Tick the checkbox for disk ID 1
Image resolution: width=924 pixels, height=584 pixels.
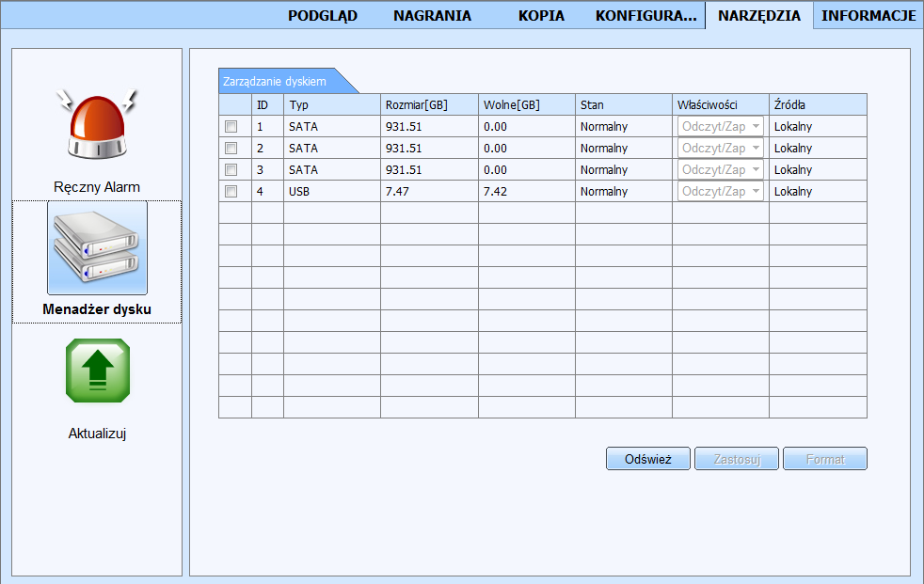[x=231, y=127]
